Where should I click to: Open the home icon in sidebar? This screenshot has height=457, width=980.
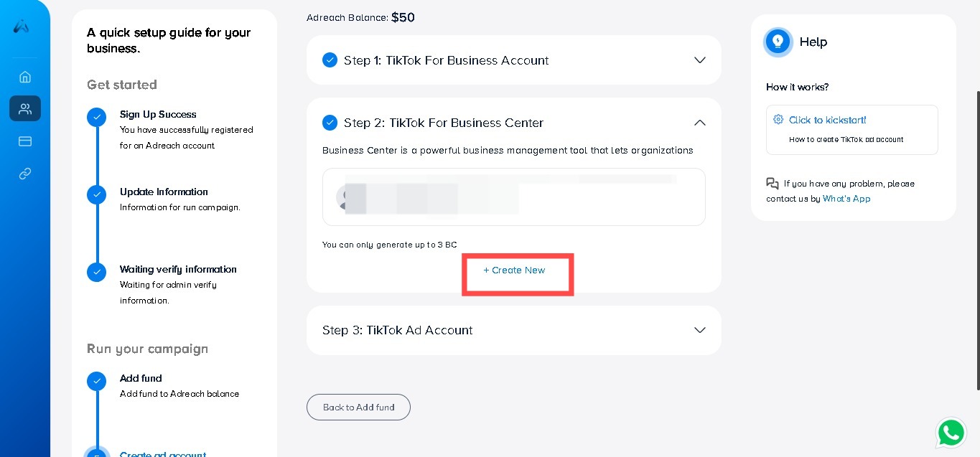click(x=25, y=77)
